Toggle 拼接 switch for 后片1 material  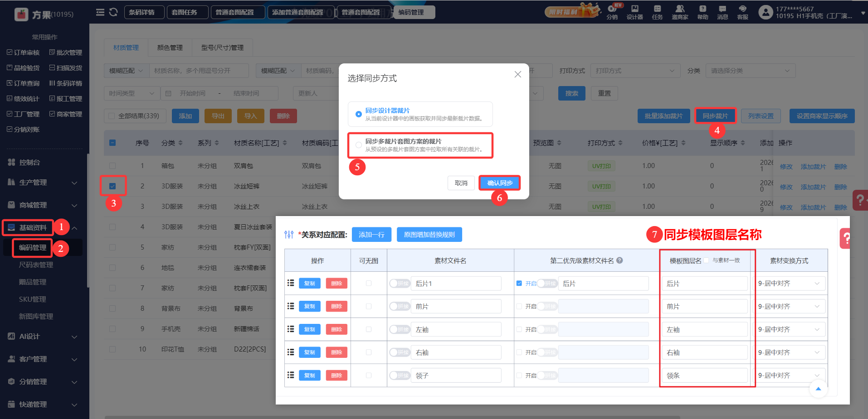(399, 284)
